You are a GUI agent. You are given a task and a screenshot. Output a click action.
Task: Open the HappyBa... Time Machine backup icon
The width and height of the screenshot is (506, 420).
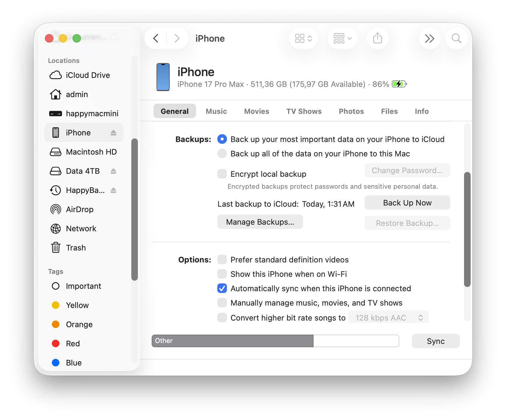tap(55, 190)
